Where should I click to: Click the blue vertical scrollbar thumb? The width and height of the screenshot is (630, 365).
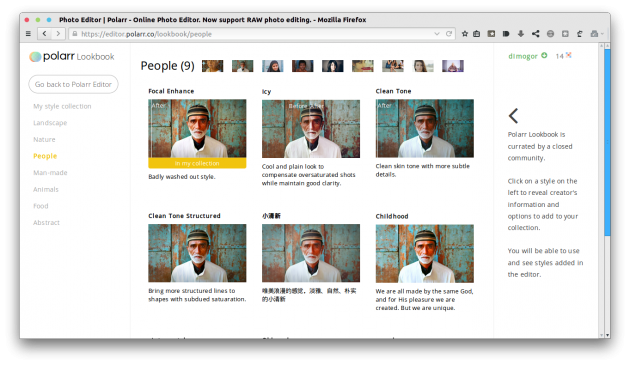[x=607, y=143]
